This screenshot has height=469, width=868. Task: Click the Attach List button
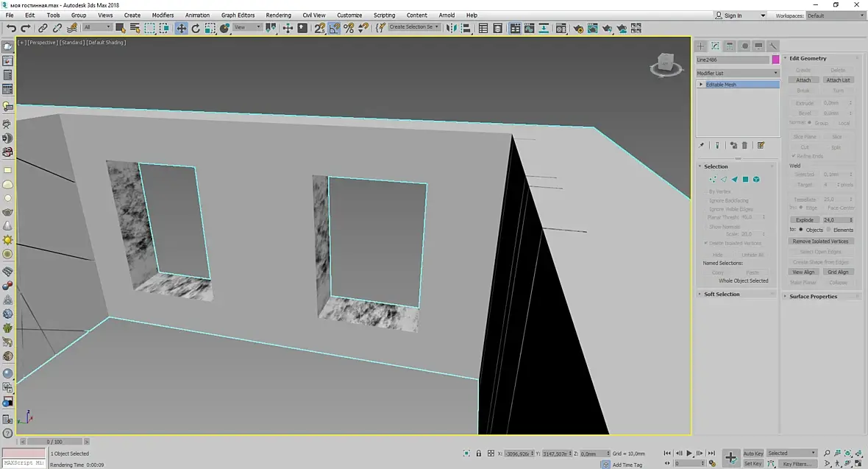[x=837, y=80]
